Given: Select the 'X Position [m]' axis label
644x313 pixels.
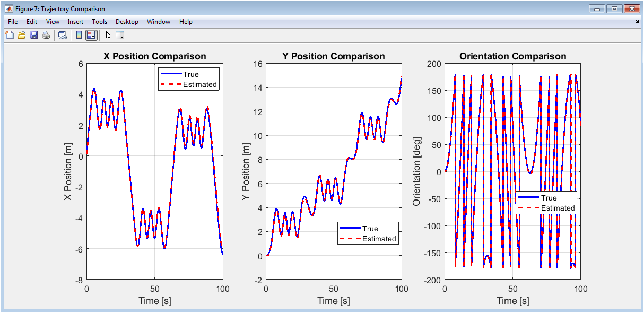Looking at the screenshot, I should [68, 172].
